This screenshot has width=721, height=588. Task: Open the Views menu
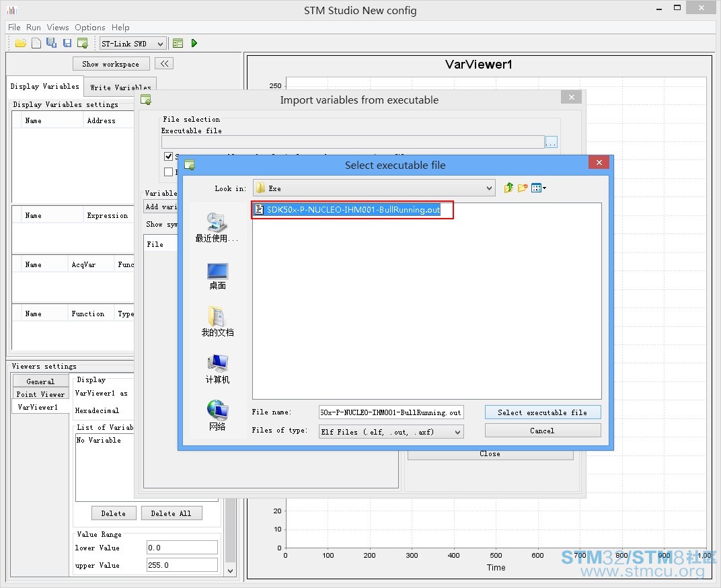pyautogui.click(x=57, y=27)
